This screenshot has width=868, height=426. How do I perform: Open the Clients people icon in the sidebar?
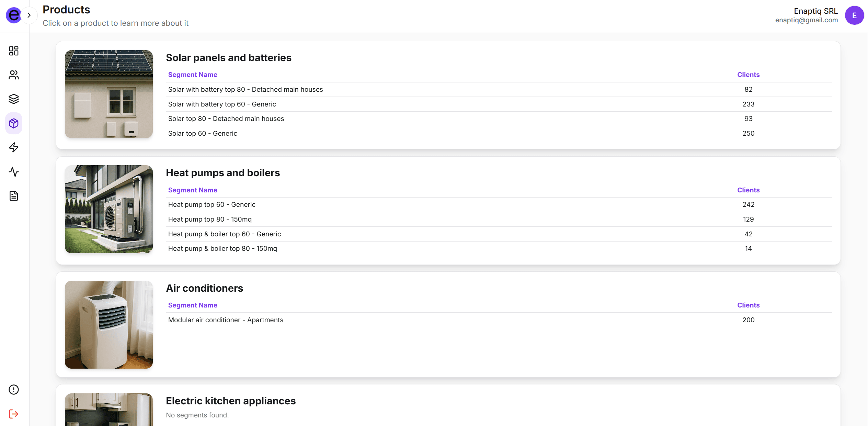(13, 75)
